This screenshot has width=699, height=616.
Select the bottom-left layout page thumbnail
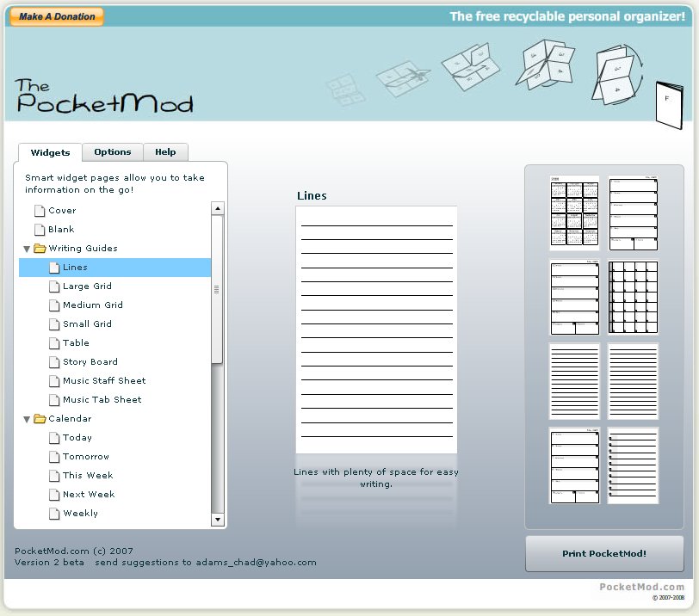pos(574,466)
